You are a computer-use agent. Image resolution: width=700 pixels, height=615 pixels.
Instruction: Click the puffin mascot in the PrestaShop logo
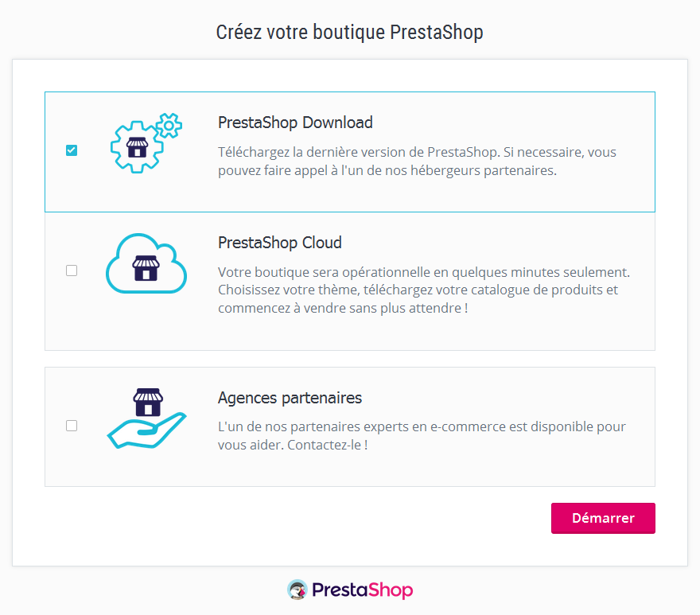[x=297, y=590]
